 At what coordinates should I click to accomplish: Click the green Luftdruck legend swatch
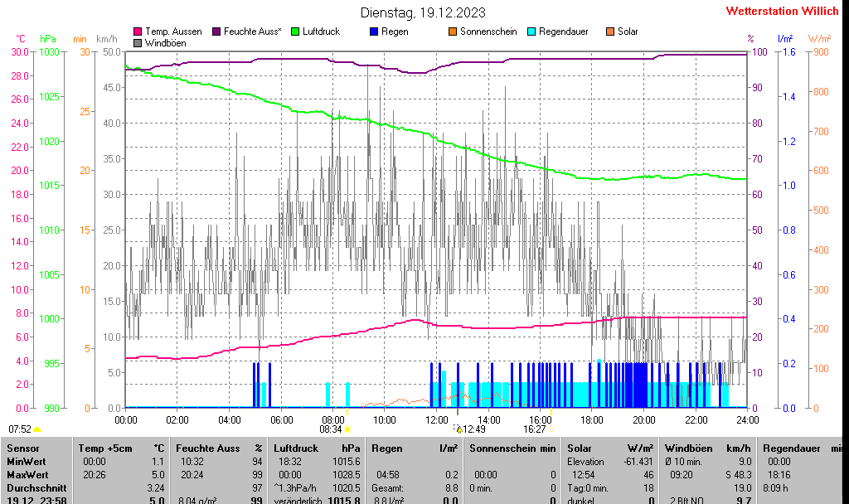pyautogui.click(x=295, y=32)
